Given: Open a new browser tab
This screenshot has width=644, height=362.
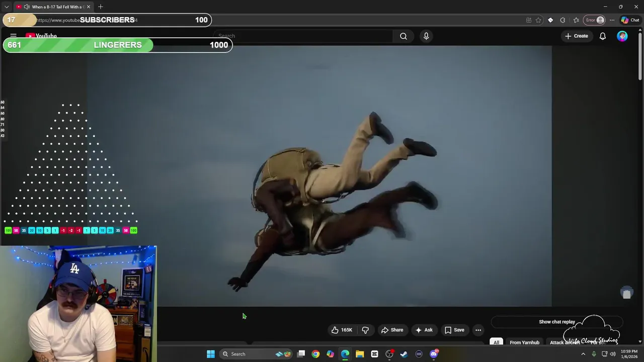Looking at the screenshot, I should [100, 7].
